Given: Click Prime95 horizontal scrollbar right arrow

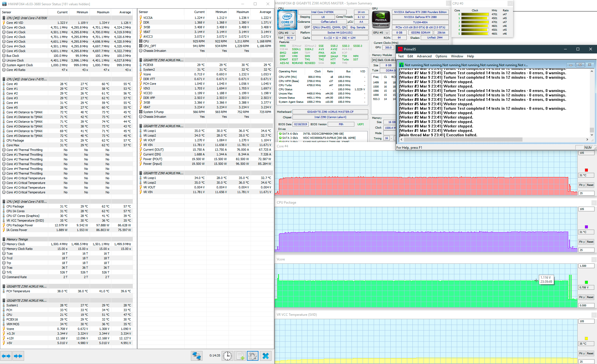Looking at the screenshot, I should (587, 140).
